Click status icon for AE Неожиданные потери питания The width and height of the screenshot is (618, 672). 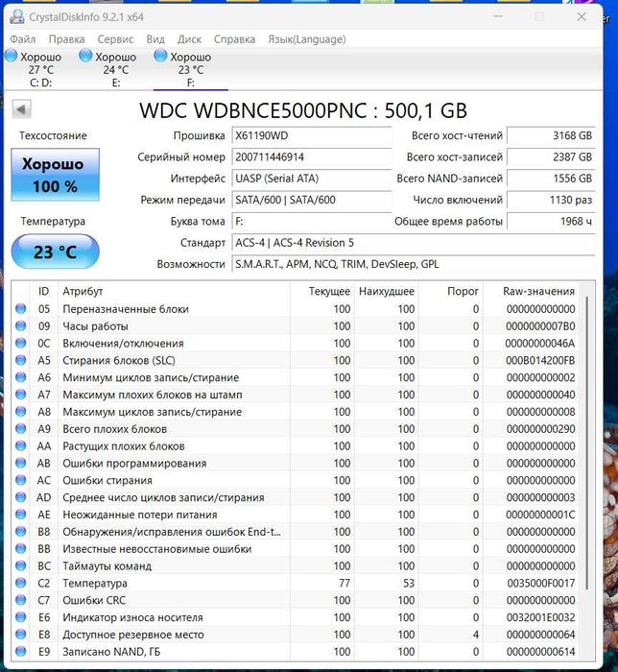tap(20, 515)
